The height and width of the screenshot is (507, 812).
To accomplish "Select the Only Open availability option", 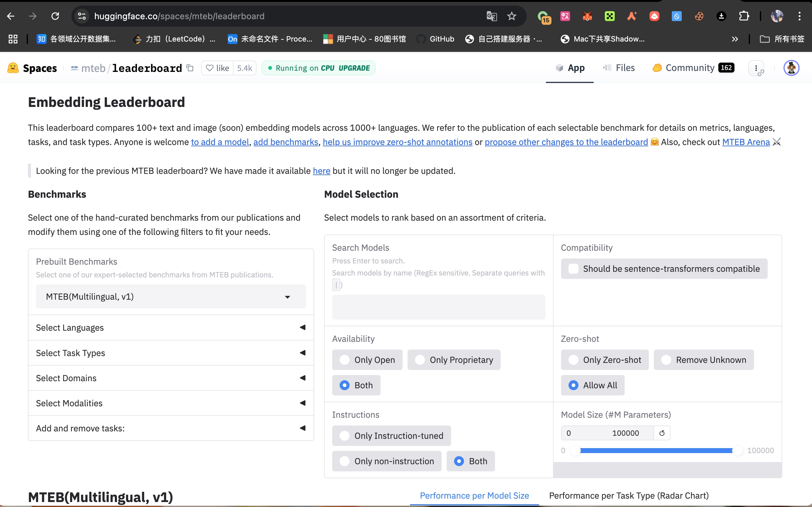I will (367, 360).
